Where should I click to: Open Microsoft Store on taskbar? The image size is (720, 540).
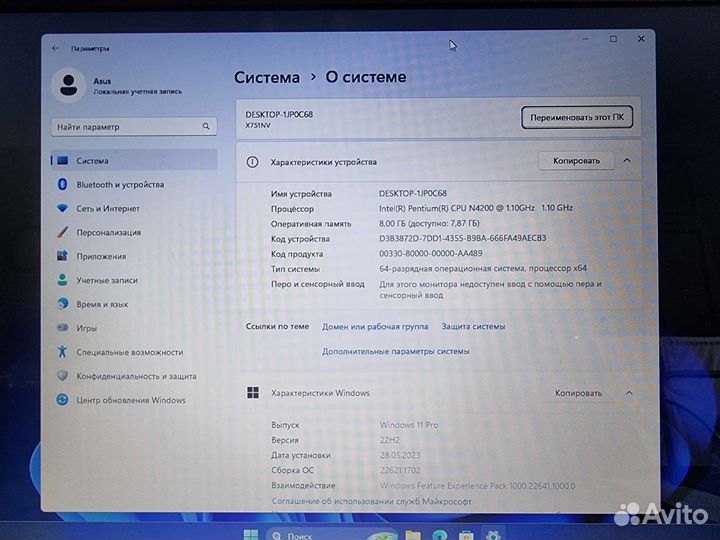click(466, 535)
